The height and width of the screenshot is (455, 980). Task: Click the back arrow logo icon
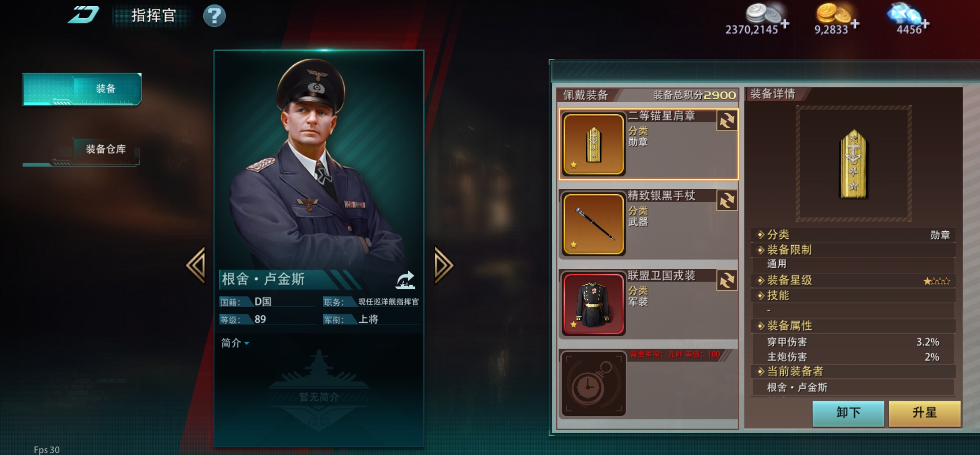(84, 15)
